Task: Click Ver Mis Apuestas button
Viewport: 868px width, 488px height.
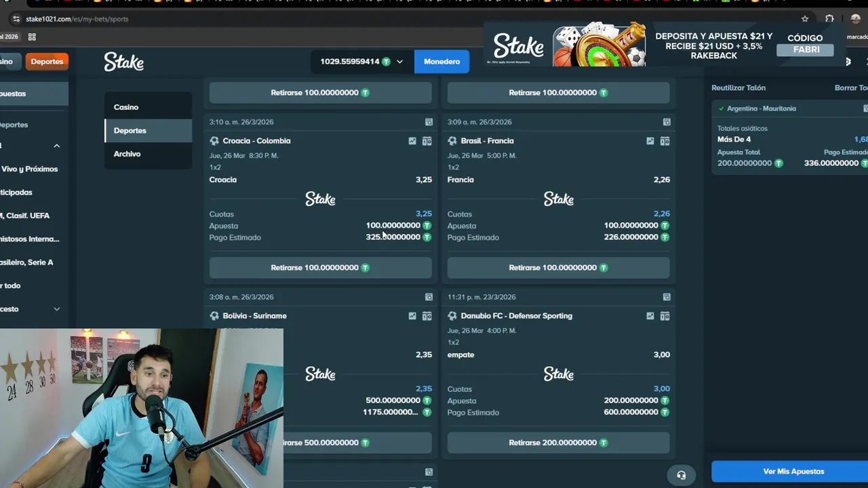Action: [x=789, y=472]
